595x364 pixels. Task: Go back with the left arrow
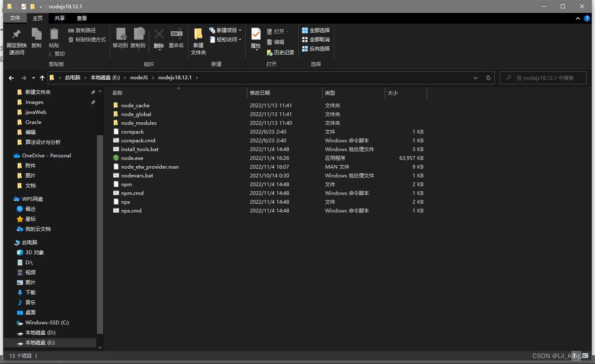(x=11, y=78)
